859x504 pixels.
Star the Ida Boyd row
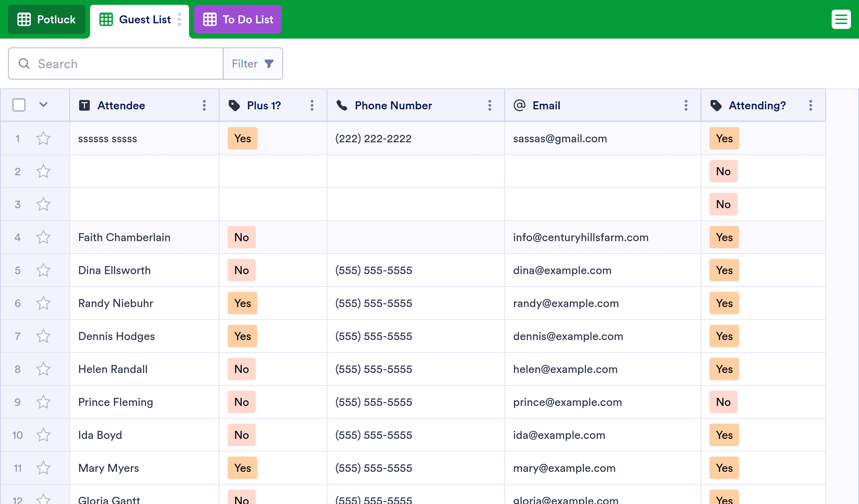click(43, 435)
